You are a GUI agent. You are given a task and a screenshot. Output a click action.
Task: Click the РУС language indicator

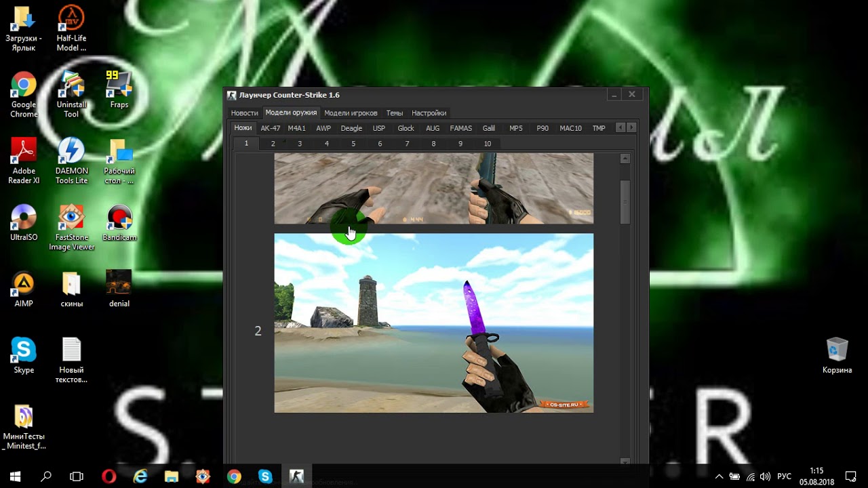coord(784,476)
